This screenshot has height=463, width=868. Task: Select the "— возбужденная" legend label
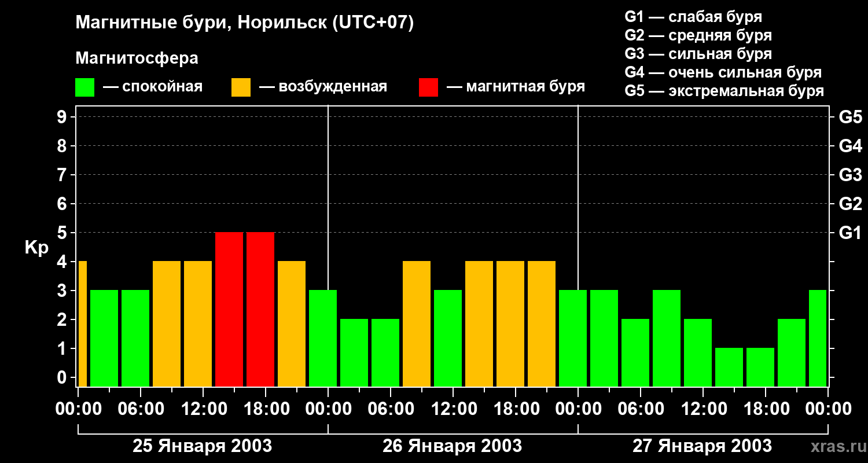coord(323,87)
